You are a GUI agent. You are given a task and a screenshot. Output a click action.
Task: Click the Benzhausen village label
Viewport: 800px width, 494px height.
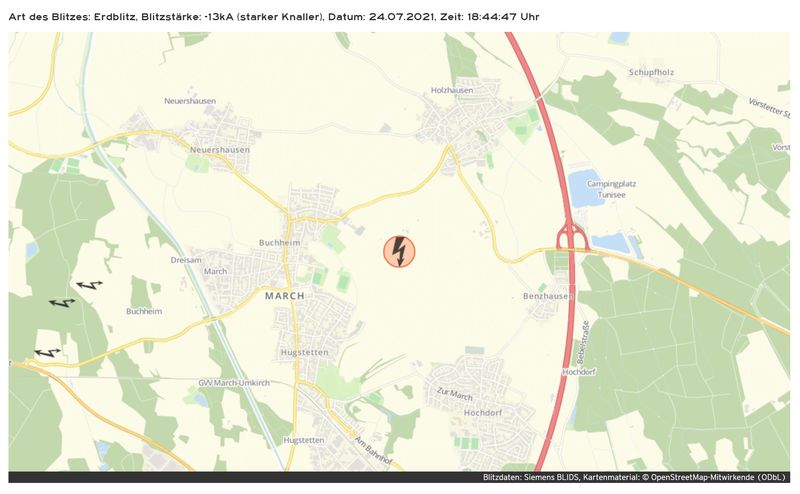pyautogui.click(x=548, y=296)
